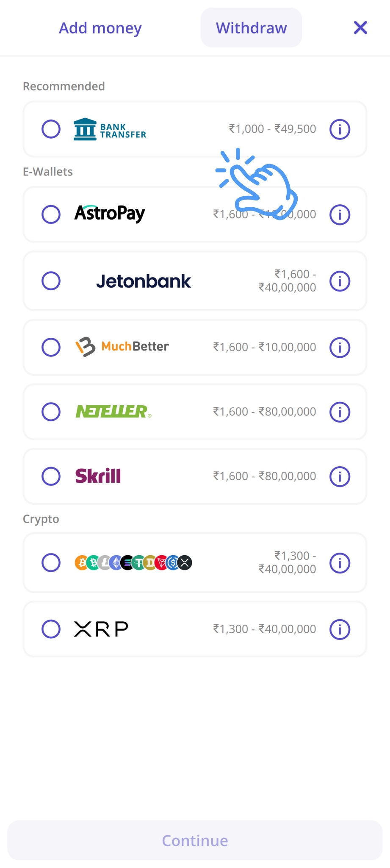
Task: Switch to Add money tab
Action: click(x=100, y=28)
